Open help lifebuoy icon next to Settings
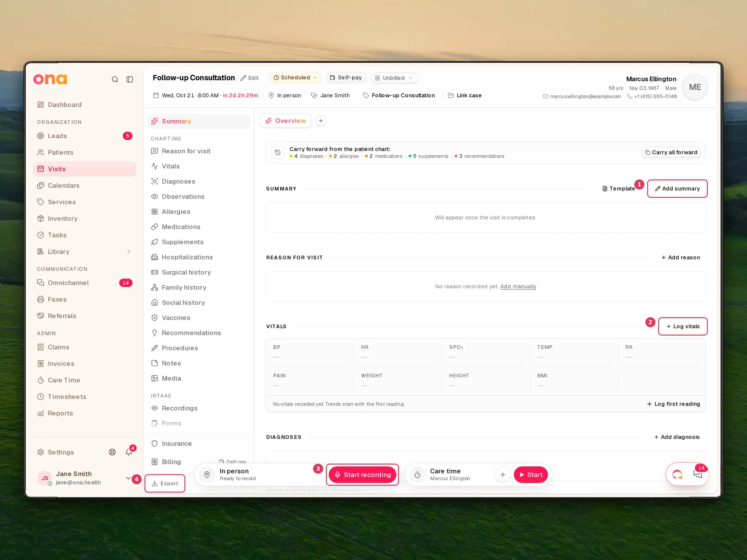The image size is (747, 560). [x=112, y=452]
